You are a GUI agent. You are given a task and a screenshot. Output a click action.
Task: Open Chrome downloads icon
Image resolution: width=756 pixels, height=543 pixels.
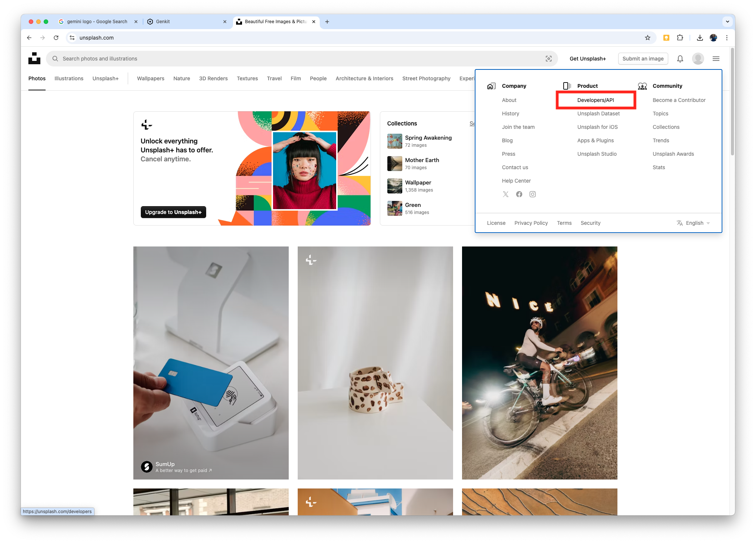(700, 38)
